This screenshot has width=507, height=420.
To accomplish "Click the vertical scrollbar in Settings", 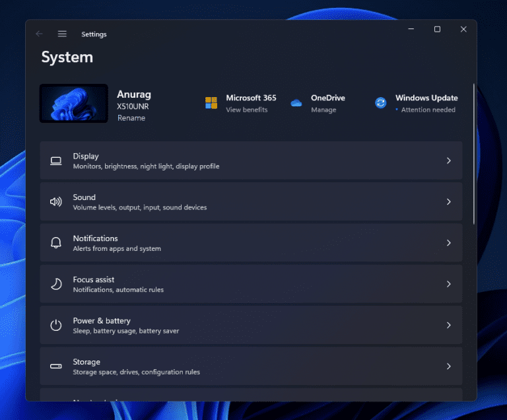I will coord(473,153).
